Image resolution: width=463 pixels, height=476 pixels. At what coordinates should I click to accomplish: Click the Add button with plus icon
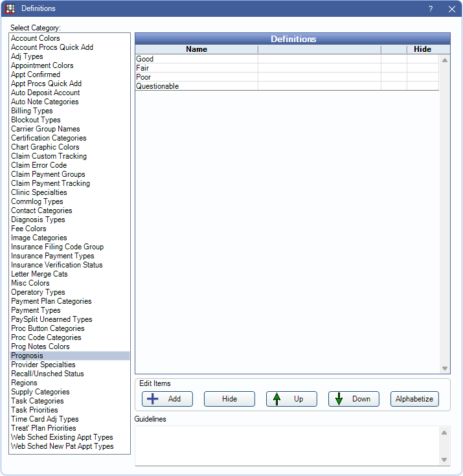click(x=167, y=399)
